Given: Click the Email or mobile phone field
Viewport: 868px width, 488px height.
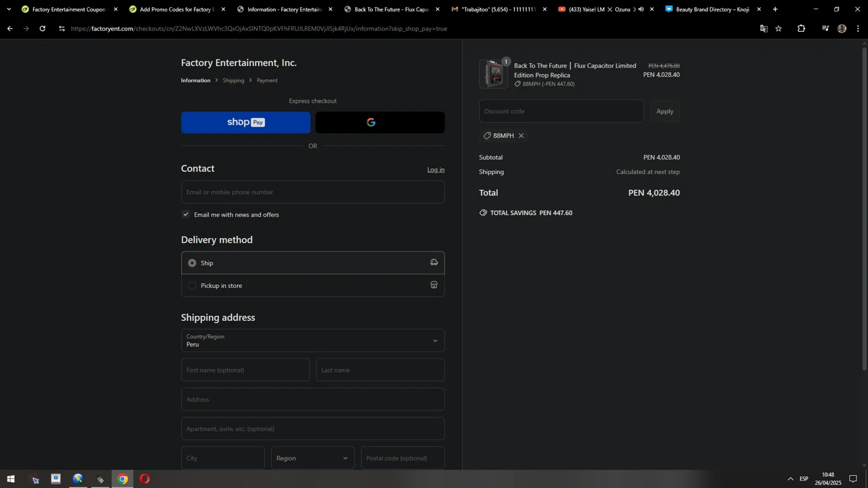Looking at the screenshot, I should point(312,192).
